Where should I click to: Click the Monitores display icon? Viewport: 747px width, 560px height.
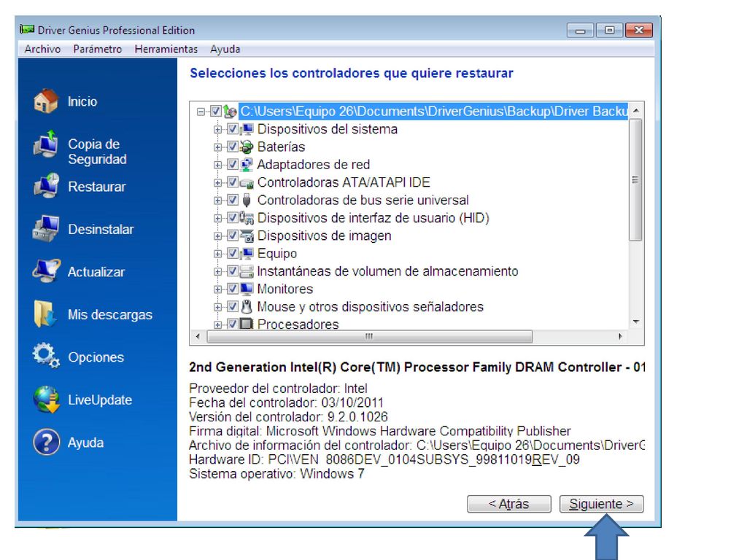pos(247,289)
